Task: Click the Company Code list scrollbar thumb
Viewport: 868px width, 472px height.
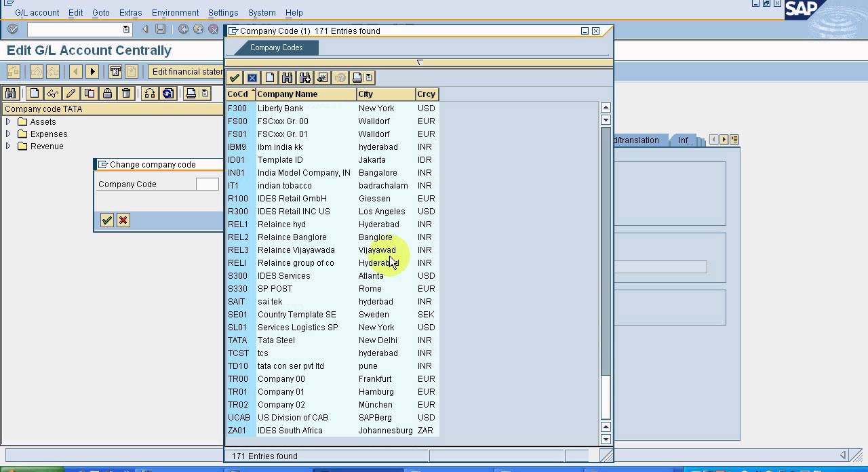Action: click(606, 397)
